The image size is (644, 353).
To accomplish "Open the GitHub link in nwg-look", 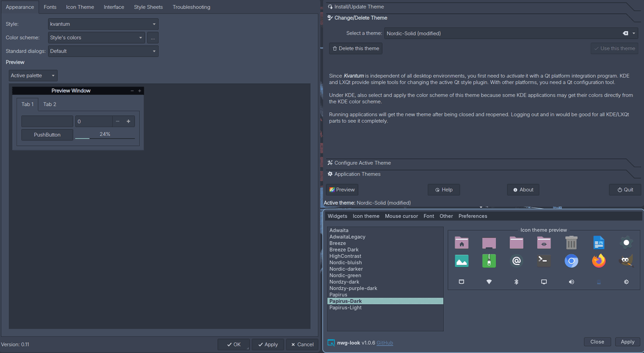I will tap(385, 342).
